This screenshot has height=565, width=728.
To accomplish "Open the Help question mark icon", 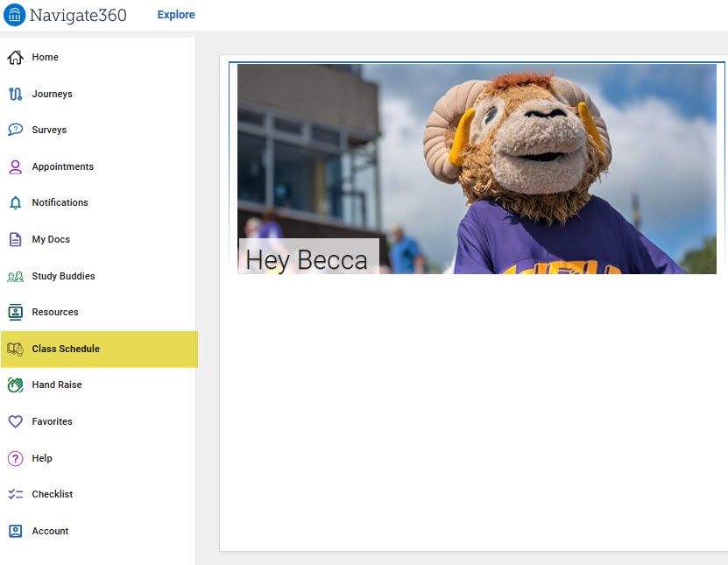I will 15,458.
